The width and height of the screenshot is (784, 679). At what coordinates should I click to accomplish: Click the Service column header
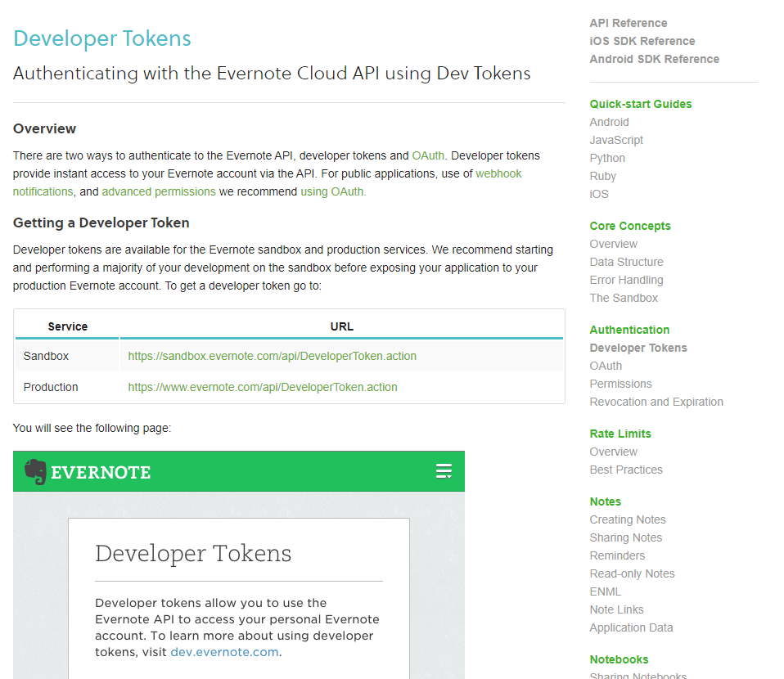67,326
